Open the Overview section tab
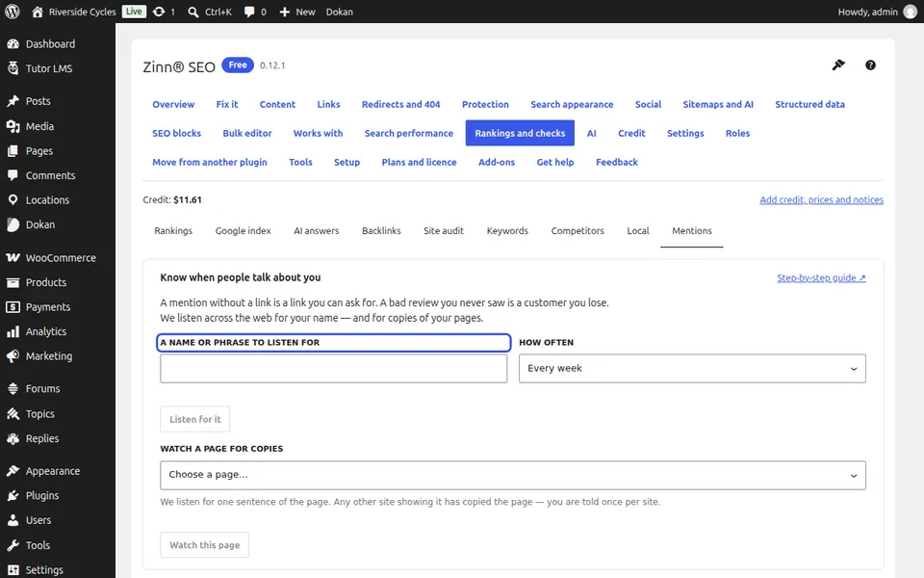This screenshot has width=924, height=578. click(173, 104)
